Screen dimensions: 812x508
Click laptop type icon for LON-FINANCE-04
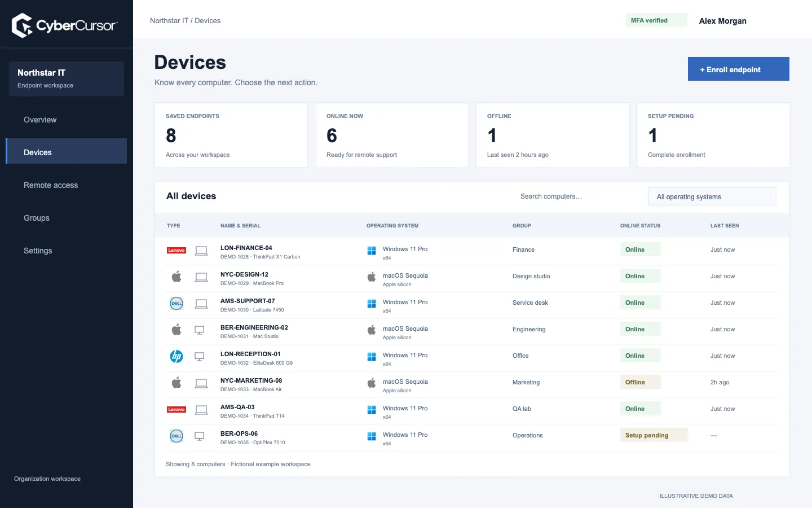pyautogui.click(x=201, y=251)
